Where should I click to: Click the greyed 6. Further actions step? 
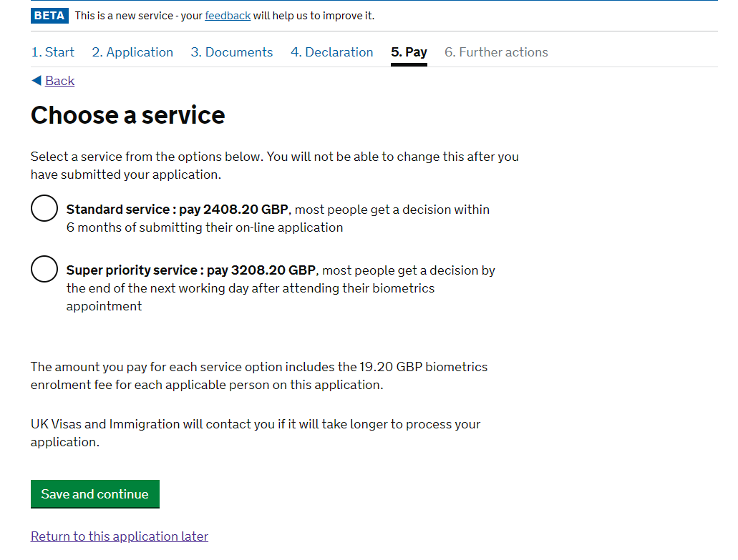click(496, 52)
